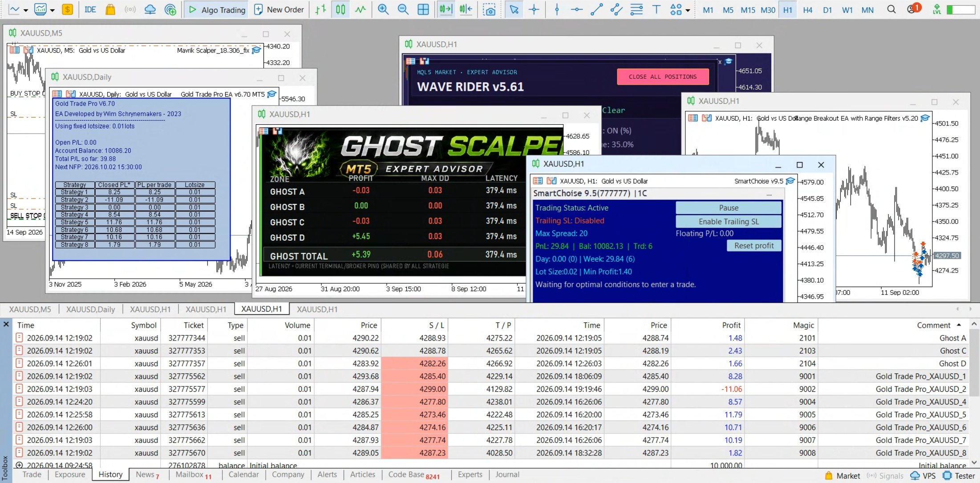Switch chart to bar chart mode

320,9
